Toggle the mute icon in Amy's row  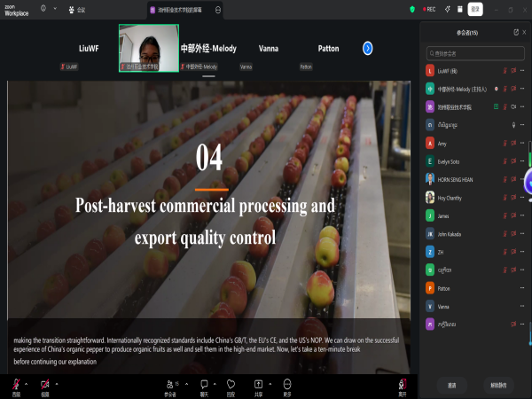pyautogui.click(x=505, y=143)
